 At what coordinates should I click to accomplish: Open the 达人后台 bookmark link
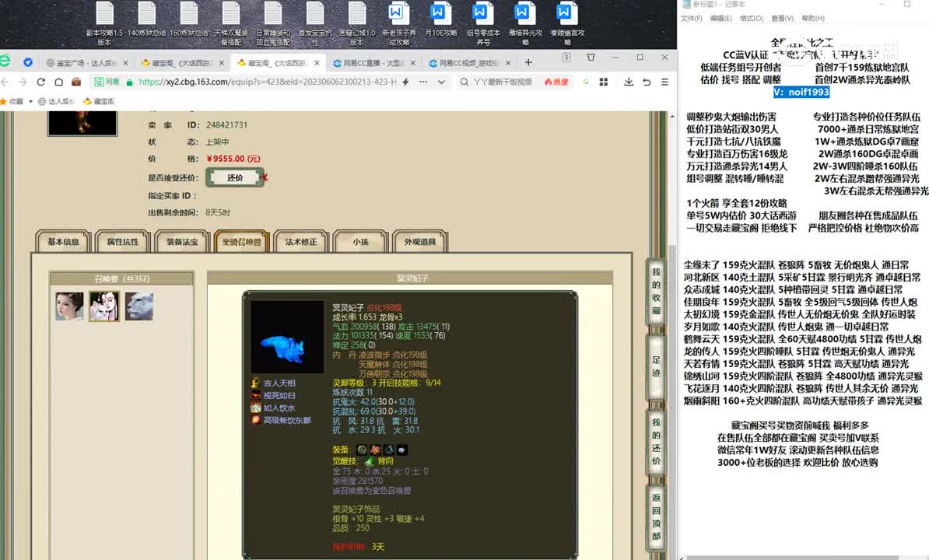56,101
